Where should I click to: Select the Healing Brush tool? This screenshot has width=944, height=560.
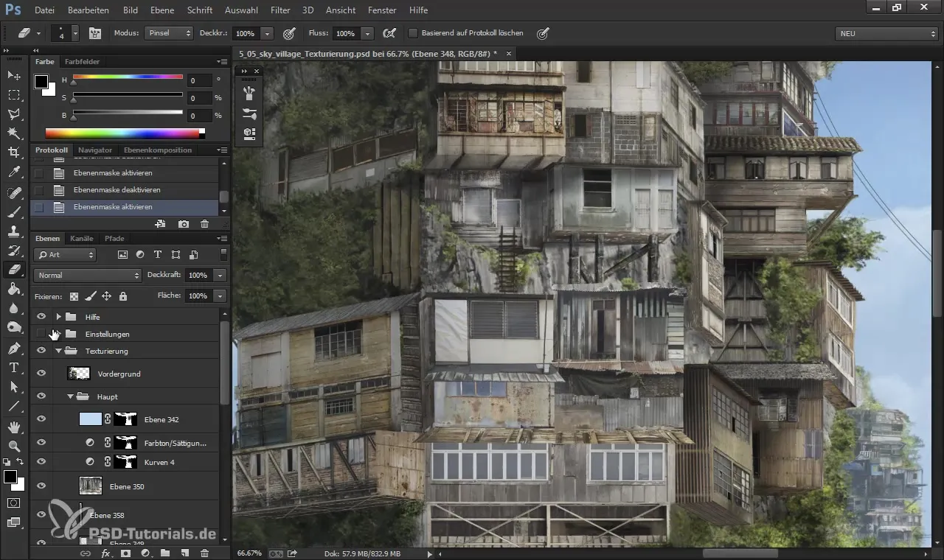tap(14, 192)
